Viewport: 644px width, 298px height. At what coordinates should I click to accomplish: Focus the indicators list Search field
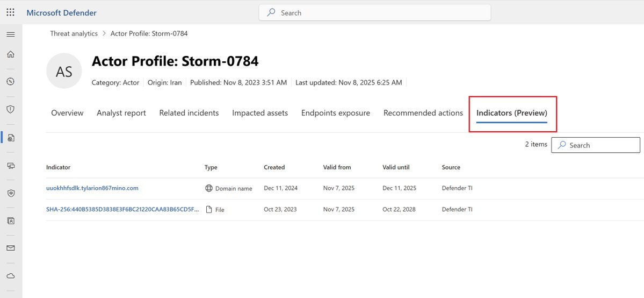(x=596, y=145)
